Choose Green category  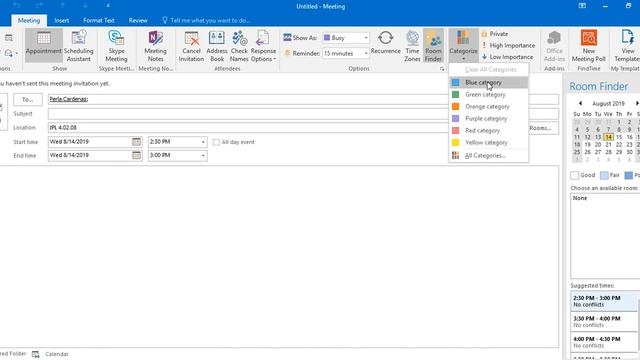(x=489, y=94)
